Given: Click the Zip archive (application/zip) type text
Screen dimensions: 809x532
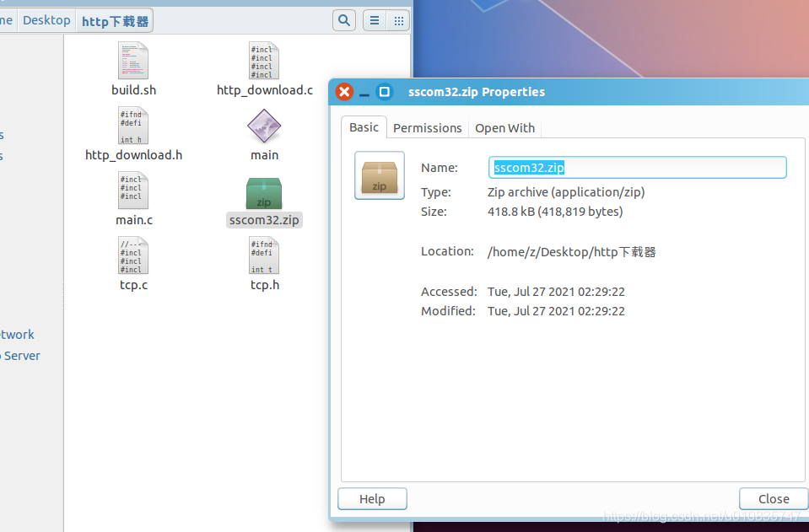Looking at the screenshot, I should click(x=566, y=192).
